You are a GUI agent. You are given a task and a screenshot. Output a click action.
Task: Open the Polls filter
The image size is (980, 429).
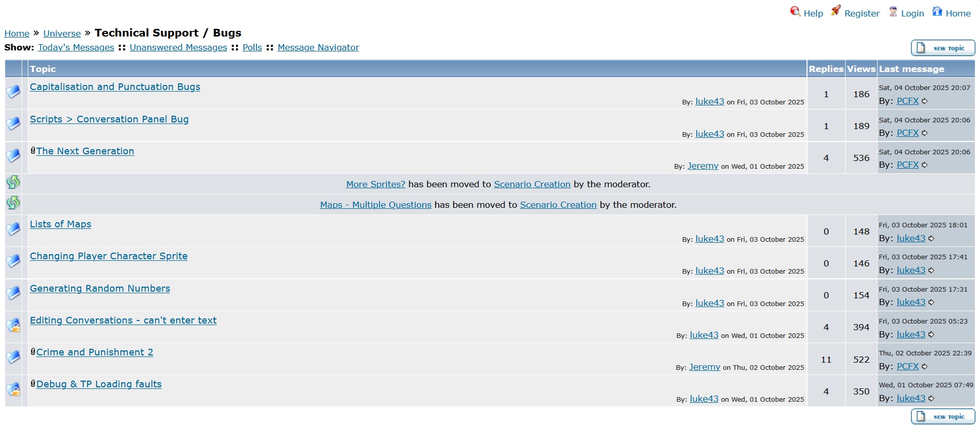tap(252, 47)
